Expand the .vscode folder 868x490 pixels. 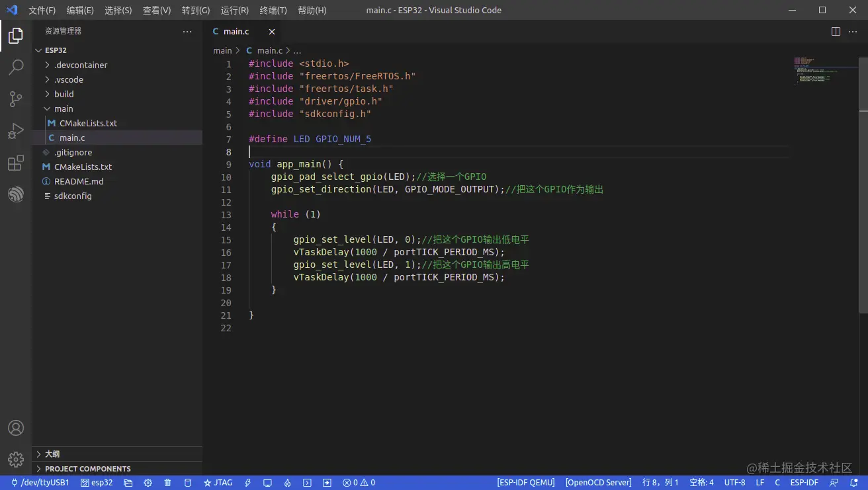coord(117,79)
